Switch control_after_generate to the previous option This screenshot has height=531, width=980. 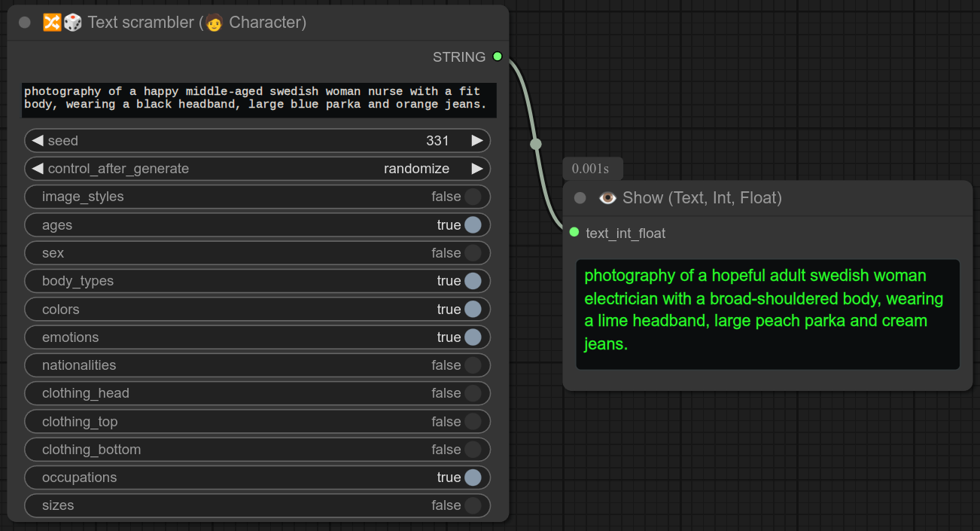37,169
